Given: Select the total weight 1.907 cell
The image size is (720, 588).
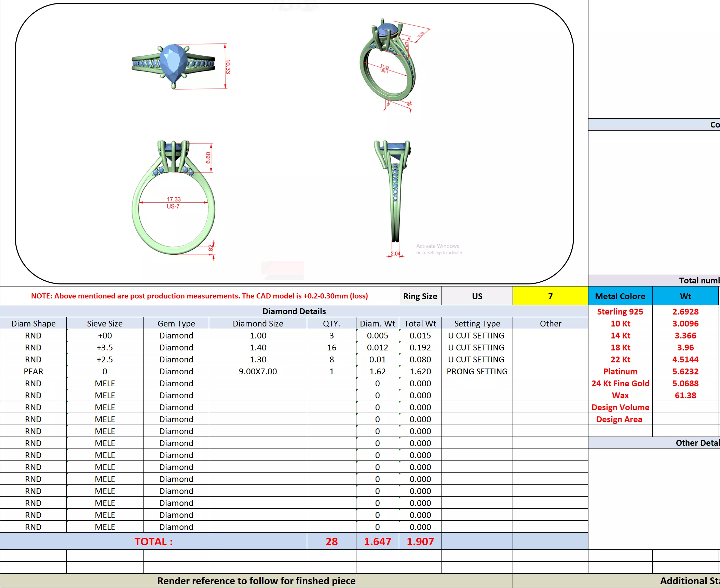Looking at the screenshot, I should [x=420, y=542].
